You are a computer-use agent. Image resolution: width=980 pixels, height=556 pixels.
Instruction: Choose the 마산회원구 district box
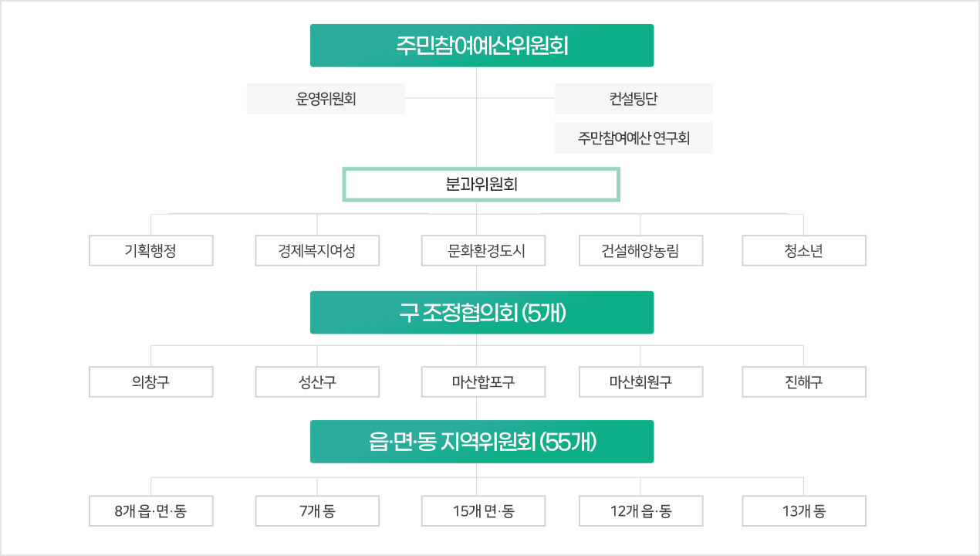pos(641,381)
